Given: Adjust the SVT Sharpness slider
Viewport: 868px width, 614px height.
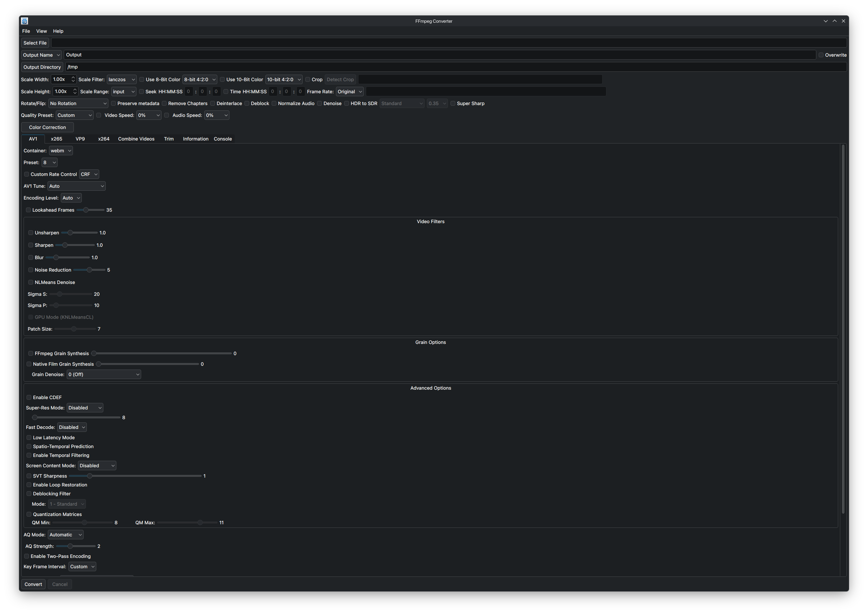Looking at the screenshot, I should tap(135, 476).
